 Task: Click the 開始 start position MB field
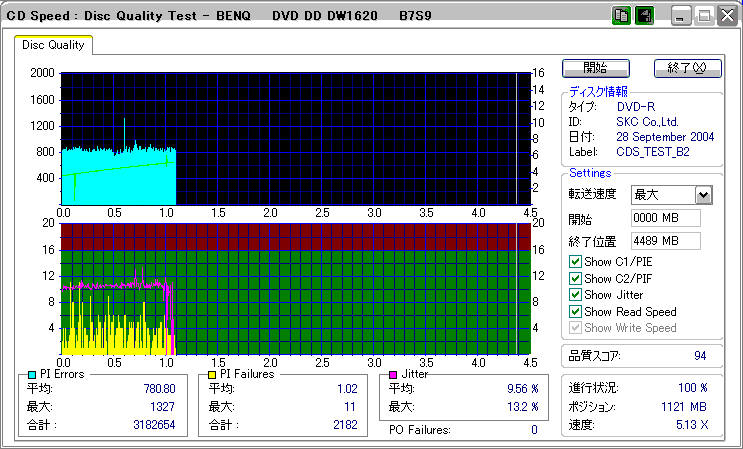665,218
